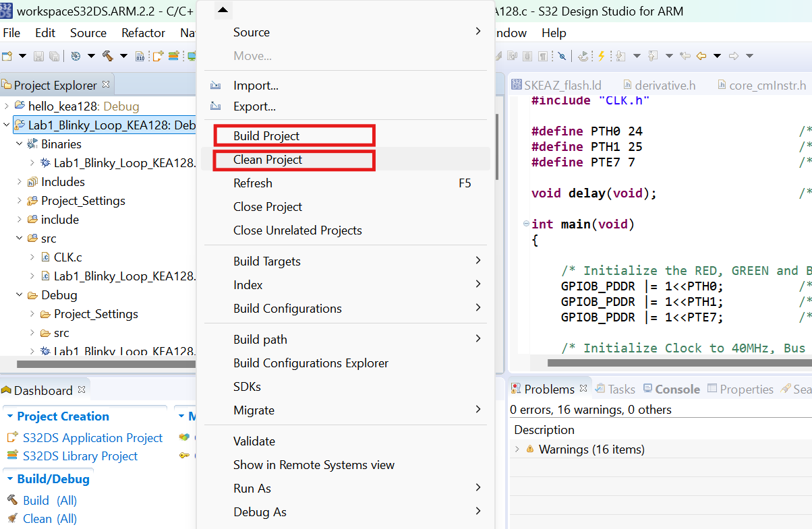Screen dimensions: 812x529
Task: Click the Save icon in the toolbar
Action: tap(38, 55)
